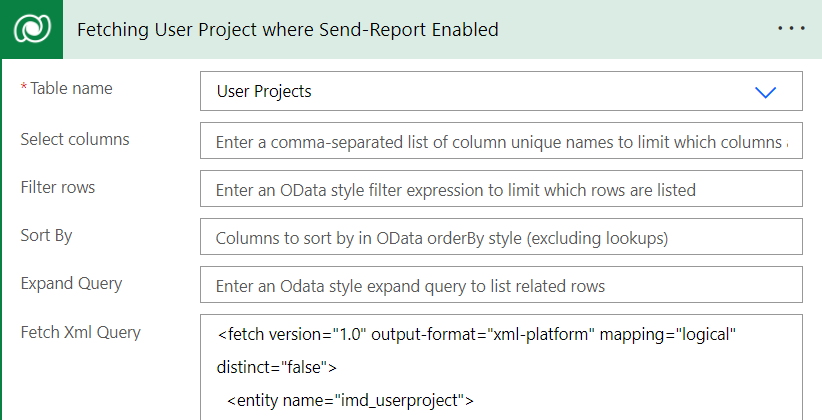Focus the Select columns input field
The image size is (822, 420).
click(501, 142)
